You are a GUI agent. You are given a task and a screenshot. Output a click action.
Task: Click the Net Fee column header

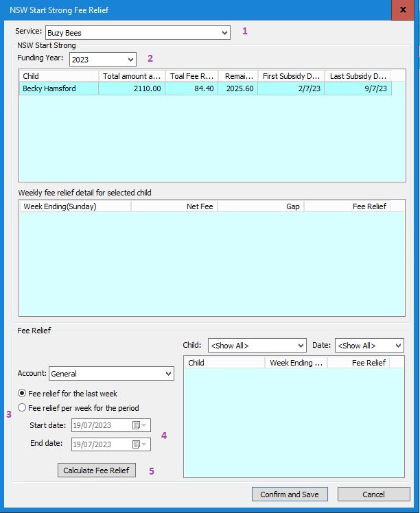(174, 206)
